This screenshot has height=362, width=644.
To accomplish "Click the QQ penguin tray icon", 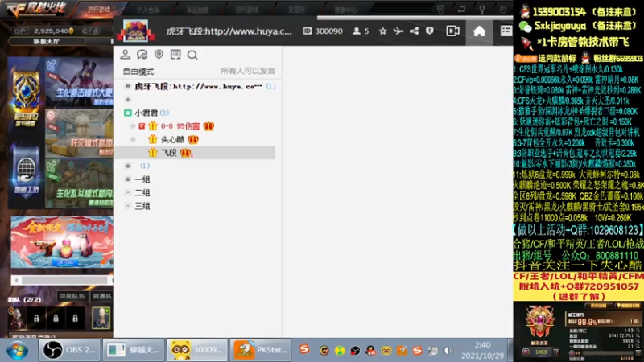I will [x=370, y=350].
